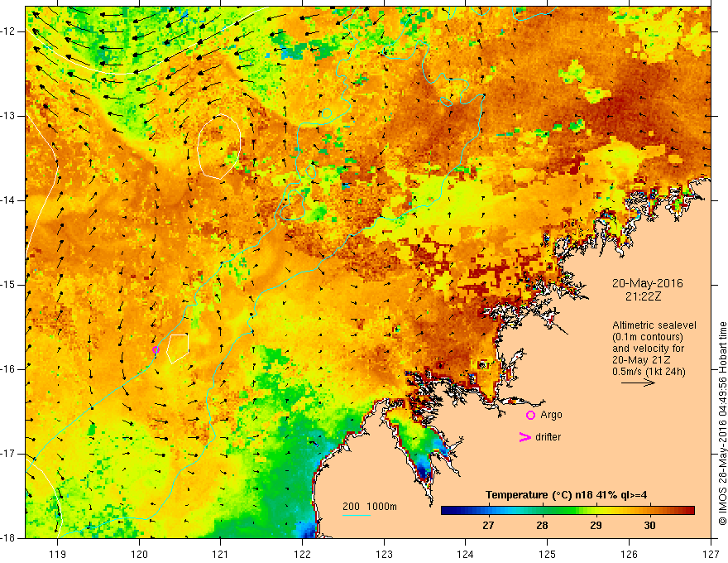728x563 pixels.
Task: Click the 'drifter' legend label
Action: click(x=548, y=437)
